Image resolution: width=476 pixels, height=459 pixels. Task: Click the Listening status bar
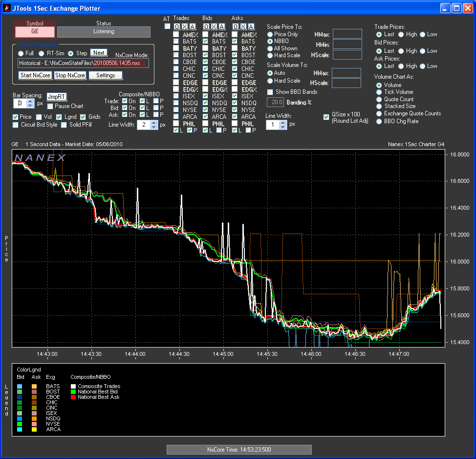point(104,32)
